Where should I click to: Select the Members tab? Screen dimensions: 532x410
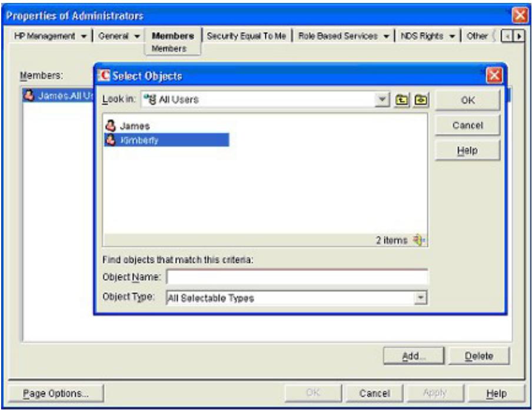click(173, 36)
